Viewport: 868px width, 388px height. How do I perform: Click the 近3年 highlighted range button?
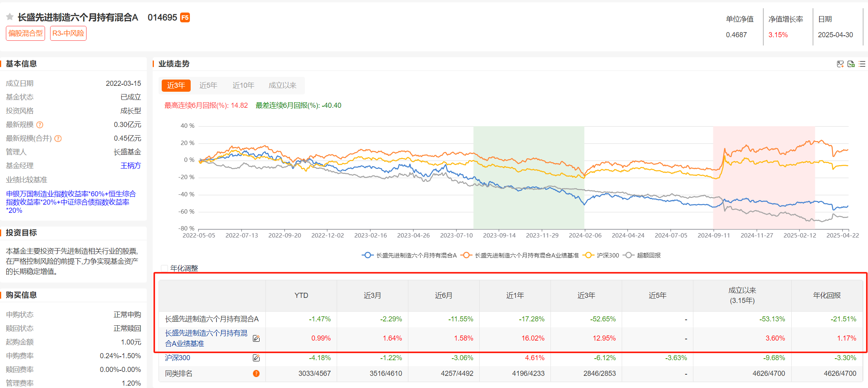[176, 85]
